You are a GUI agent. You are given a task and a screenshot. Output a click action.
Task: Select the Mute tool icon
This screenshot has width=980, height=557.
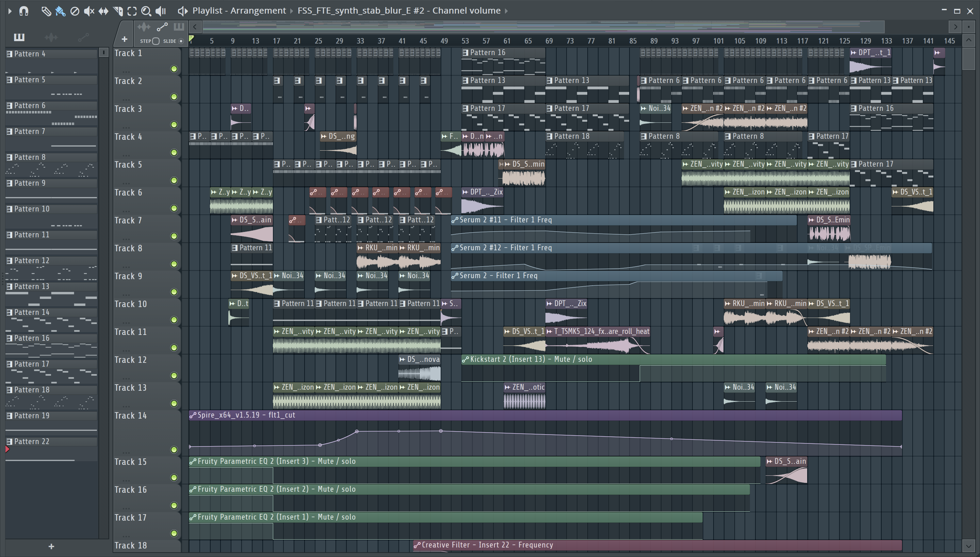pyautogui.click(x=89, y=11)
